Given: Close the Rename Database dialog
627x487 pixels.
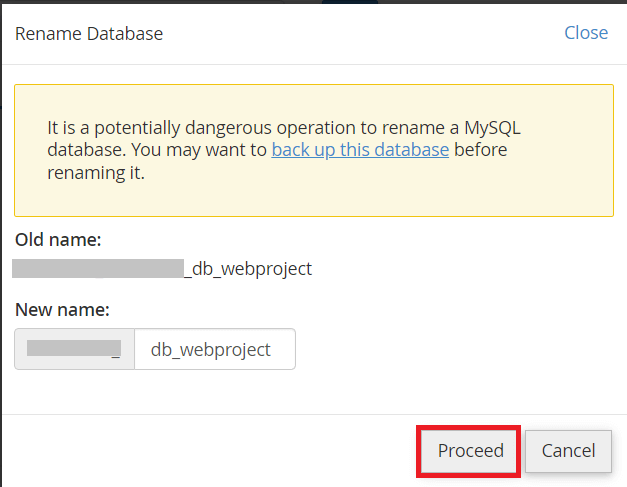Looking at the screenshot, I should [586, 33].
